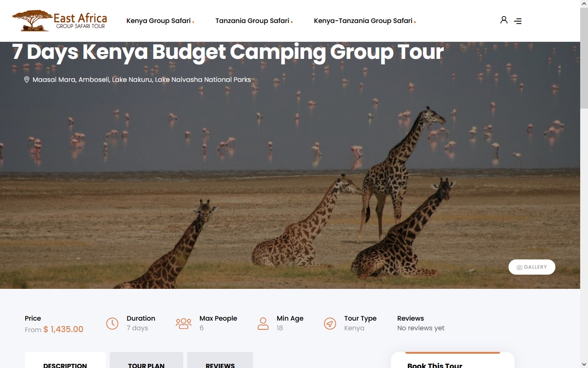The width and height of the screenshot is (588, 368).
Task: Click the Tour Type compass icon
Action: coord(330,323)
